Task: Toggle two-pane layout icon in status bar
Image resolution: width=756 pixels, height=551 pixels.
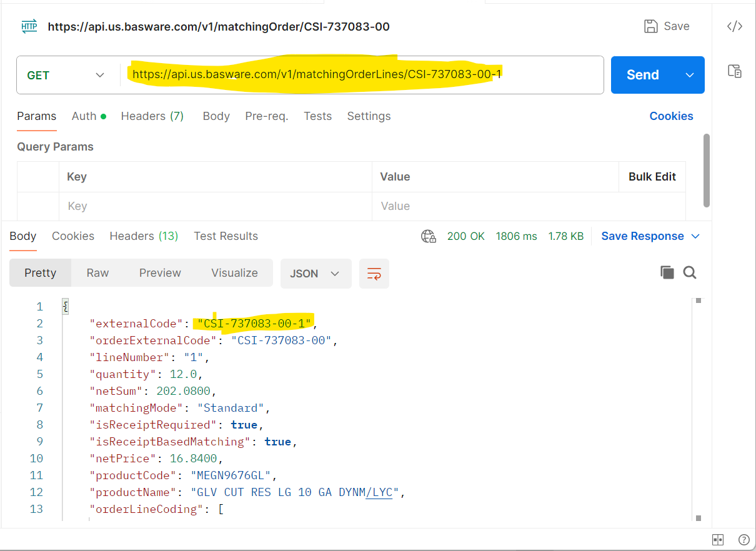Action: pos(718,540)
